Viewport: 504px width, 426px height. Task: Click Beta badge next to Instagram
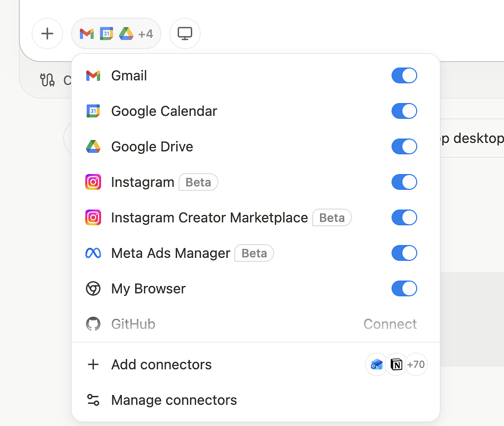tap(198, 182)
